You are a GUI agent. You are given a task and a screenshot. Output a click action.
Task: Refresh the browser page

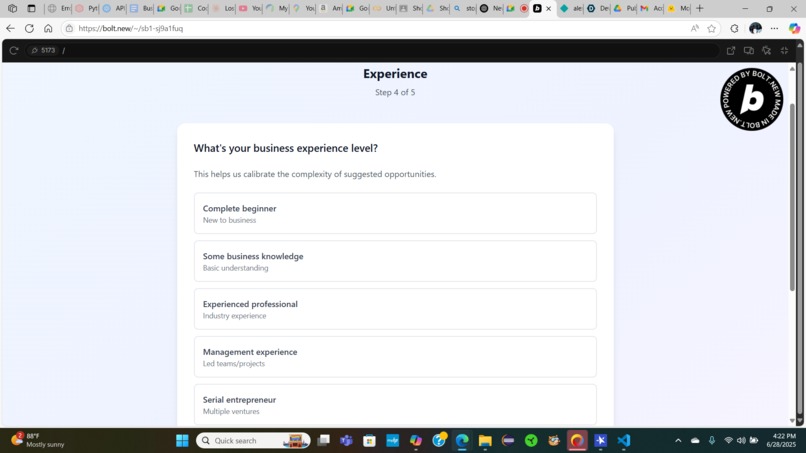click(x=29, y=28)
